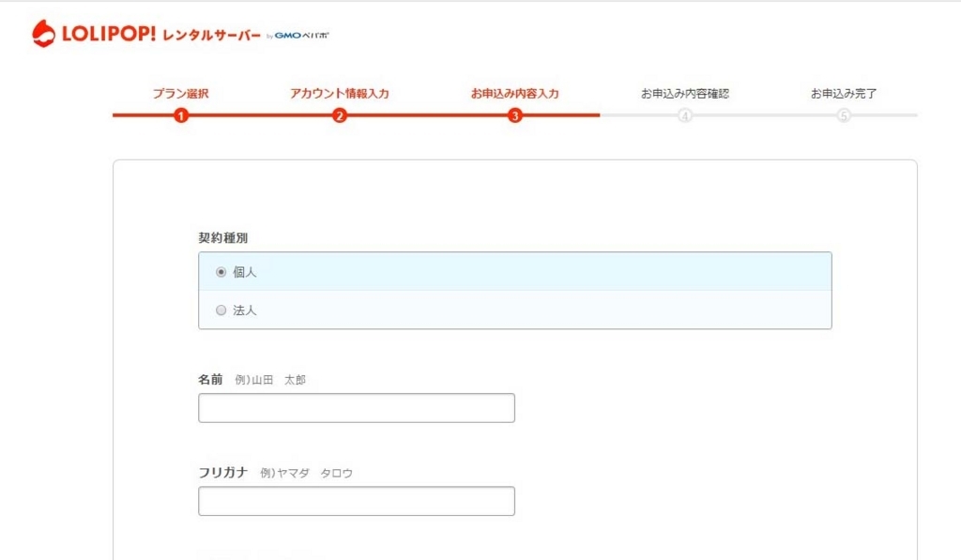Click the LOLIPOP! red logo icon
The width and height of the screenshot is (961, 560).
[43, 34]
